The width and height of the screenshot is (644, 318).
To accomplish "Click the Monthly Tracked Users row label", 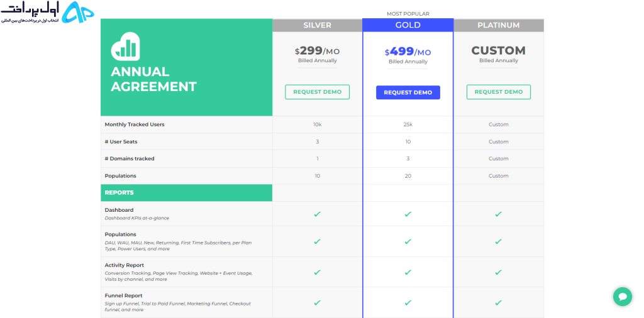I will point(135,124).
